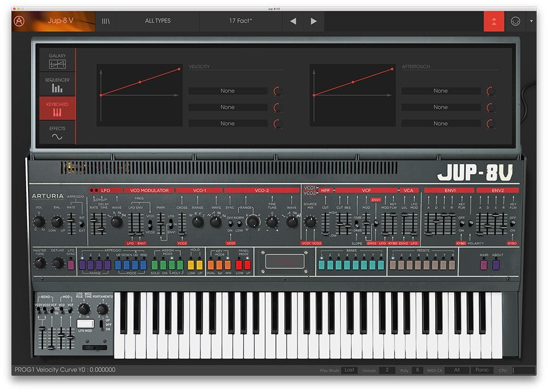
Task: Click the BAL balance knob
Action: tap(57, 222)
